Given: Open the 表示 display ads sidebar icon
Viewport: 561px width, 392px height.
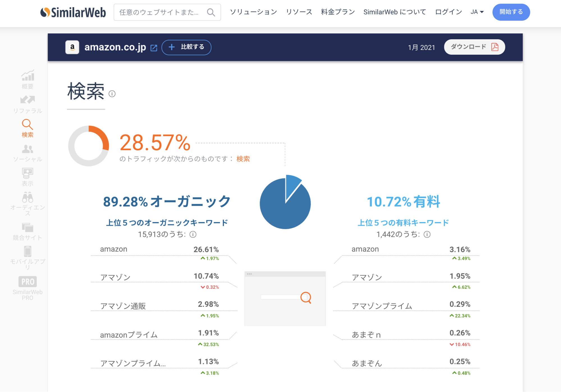Looking at the screenshot, I should point(28,173).
